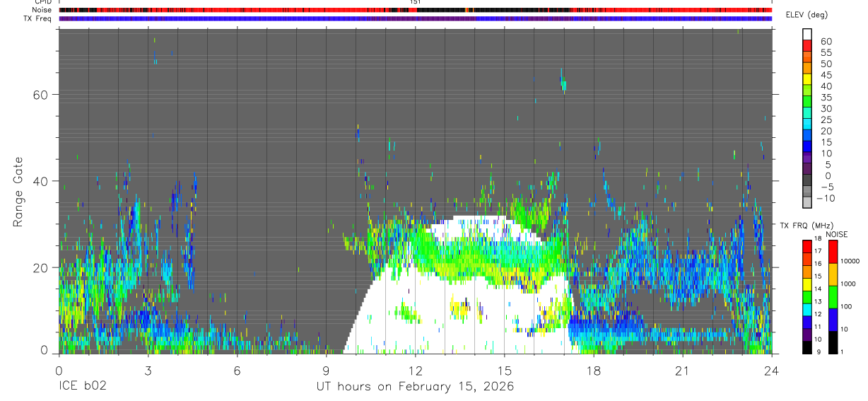Screen dimensions: 868x401
Task: Click the '25' label in the ELEV legend
Action: 826,120
